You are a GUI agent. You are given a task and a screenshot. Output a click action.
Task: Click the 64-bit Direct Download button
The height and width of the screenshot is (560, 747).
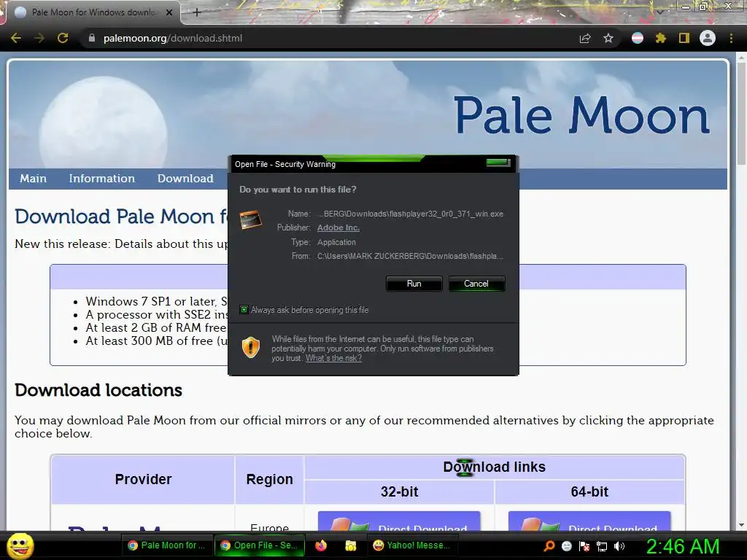pyautogui.click(x=589, y=521)
